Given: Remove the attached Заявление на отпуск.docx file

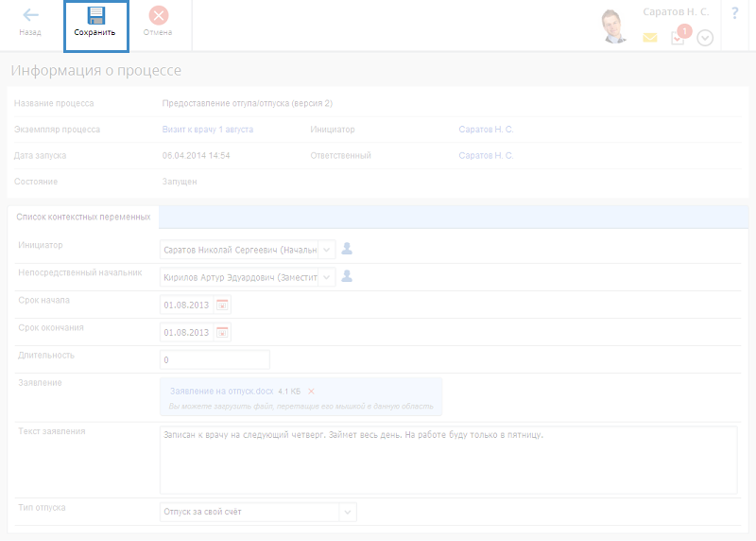Looking at the screenshot, I should coord(311,392).
